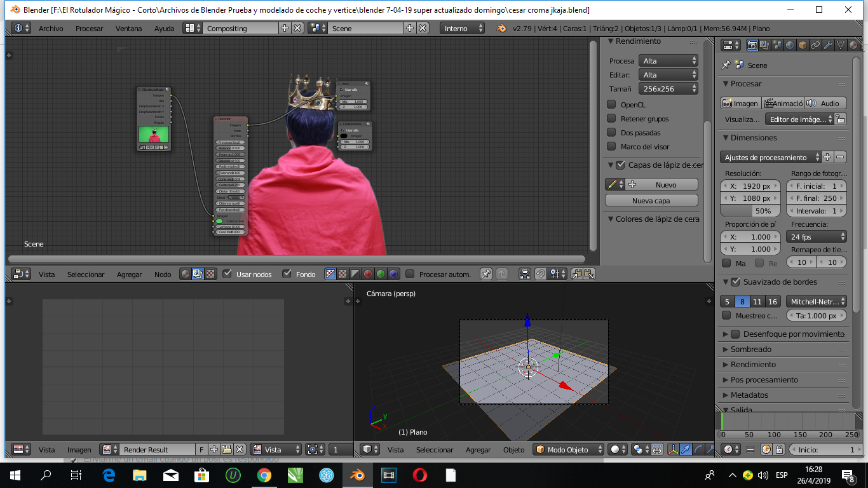Open the World properties tab (globe icon)
This screenshot has width=868, height=488.
pyautogui.click(x=790, y=45)
